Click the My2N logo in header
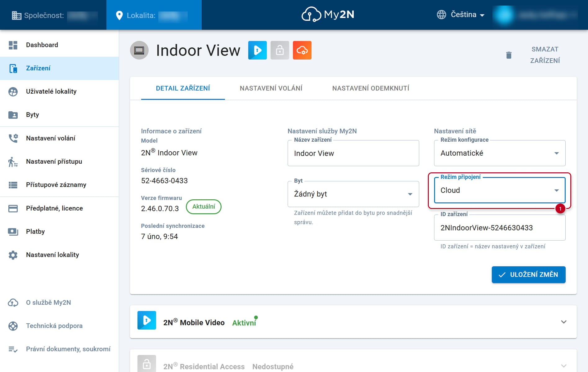588x372 pixels. click(328, 14)
